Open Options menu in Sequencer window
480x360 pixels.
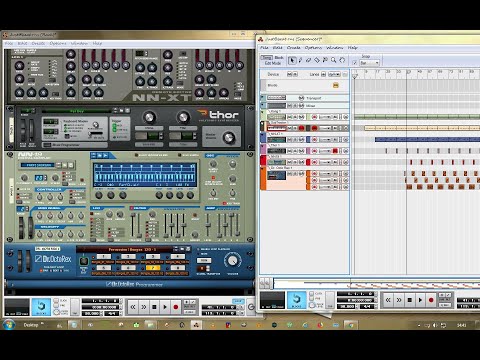pos(313,48)
